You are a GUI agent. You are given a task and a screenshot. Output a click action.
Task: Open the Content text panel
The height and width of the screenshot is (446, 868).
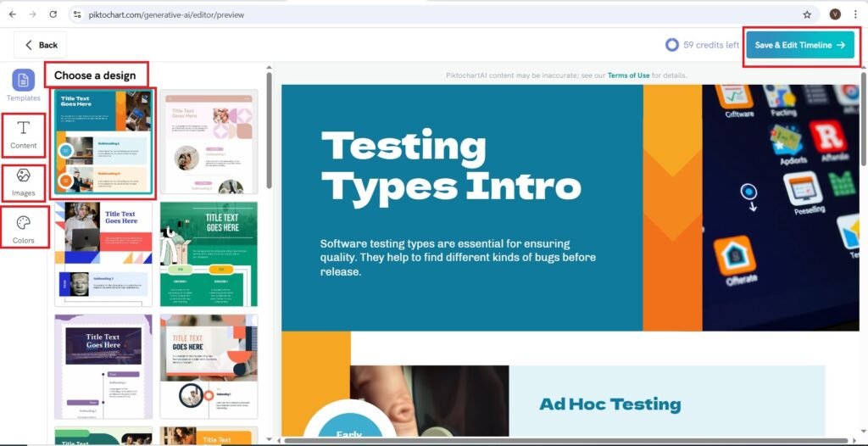pyautogui.click(x=24, y=135)
